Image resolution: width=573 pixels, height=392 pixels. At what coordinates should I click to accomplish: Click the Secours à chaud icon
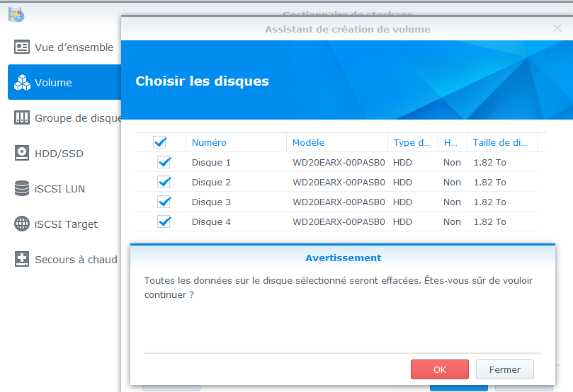tap(22, 259)
